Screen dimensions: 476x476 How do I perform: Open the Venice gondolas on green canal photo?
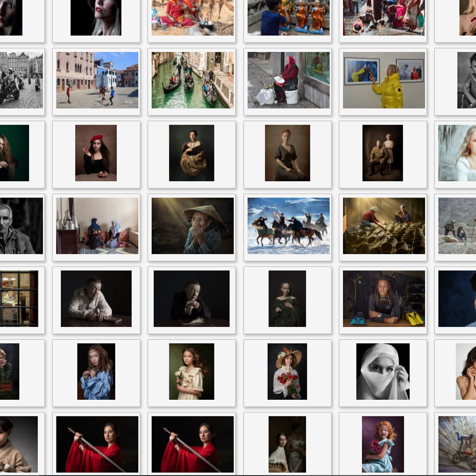tap(193, 80)
